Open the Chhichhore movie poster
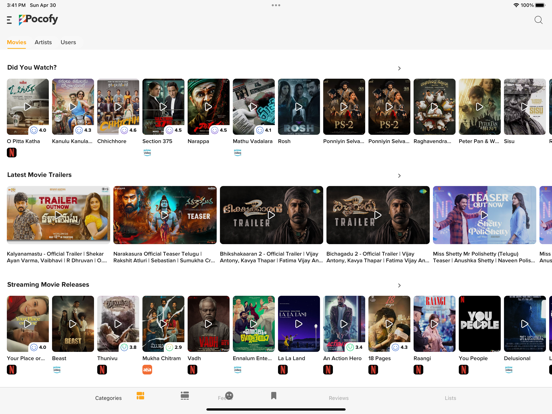Viewport: 552px width, 414px height. pyautogui.click(x=118, y=107)
